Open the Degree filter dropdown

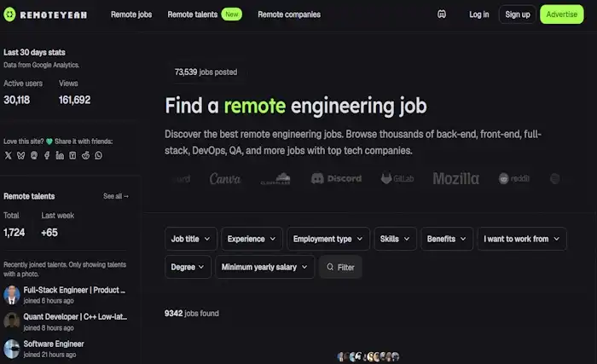[x=188, y=267]
